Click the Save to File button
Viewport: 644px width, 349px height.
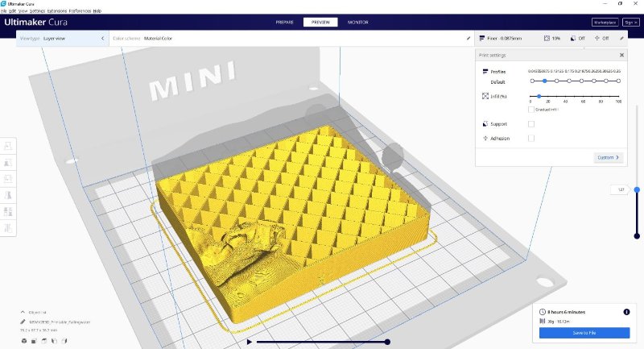click(x=584, y=333)
